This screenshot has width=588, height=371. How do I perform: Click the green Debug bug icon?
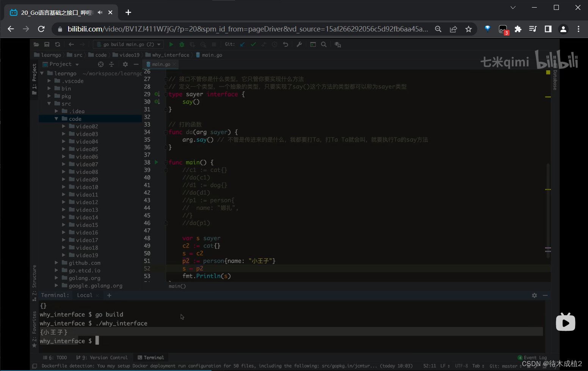point(182,44)
